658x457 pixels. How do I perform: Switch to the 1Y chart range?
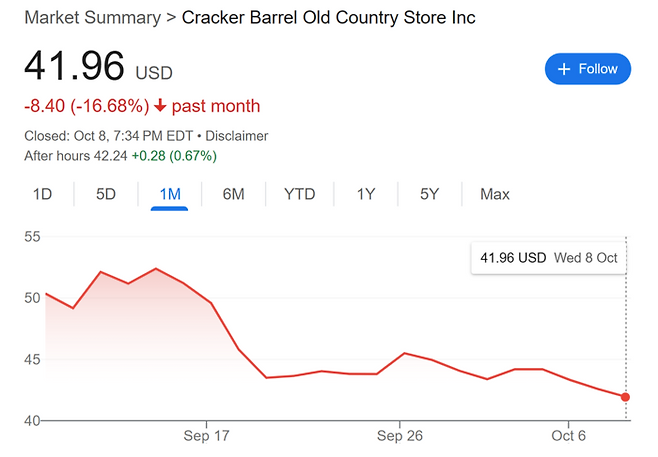point(366,194)
